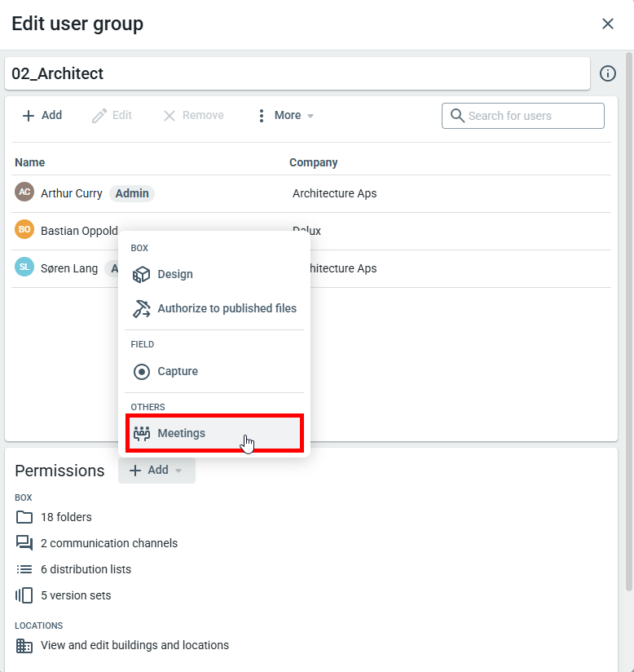Click Arthur Curry's AC avatar

click(24, 192)
